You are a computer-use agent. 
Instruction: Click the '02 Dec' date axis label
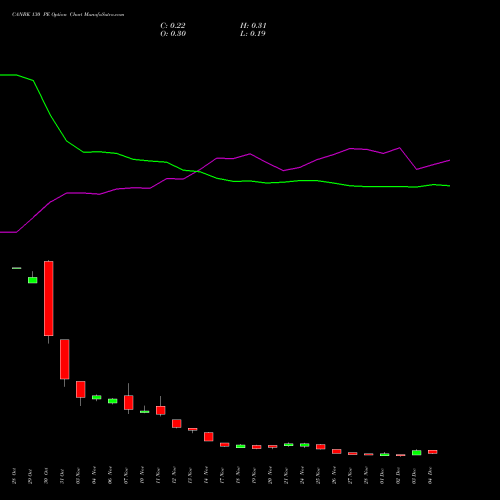pyautogui.click(x=398, y=476)
